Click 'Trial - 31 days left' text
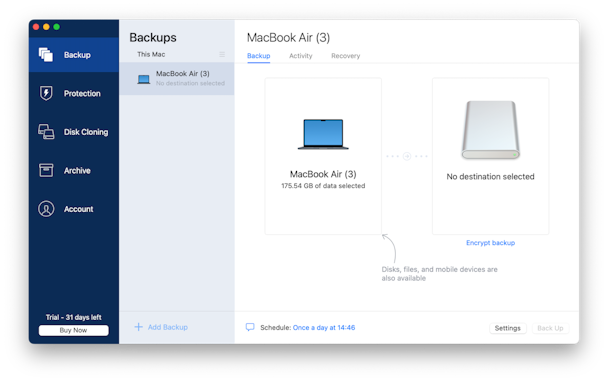 [x=74, y=317]
